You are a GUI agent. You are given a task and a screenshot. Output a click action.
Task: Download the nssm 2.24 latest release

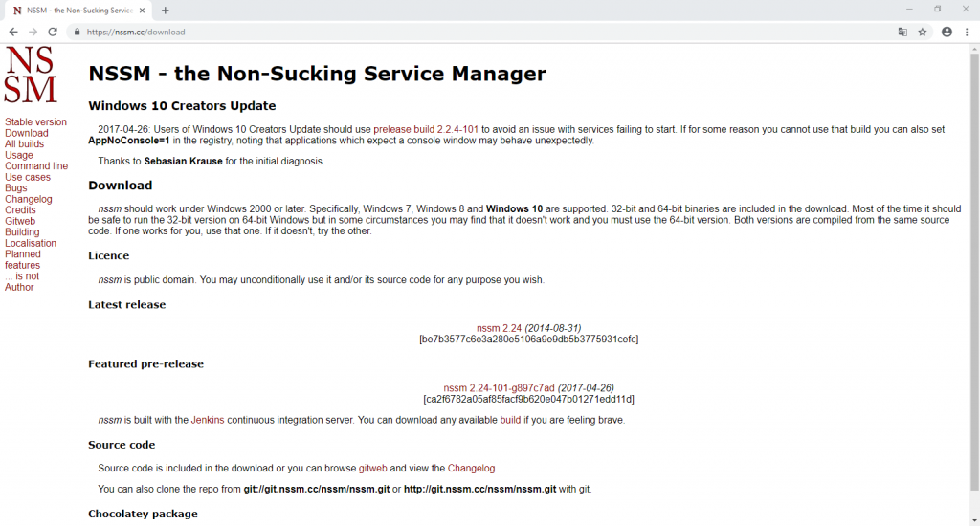[499, 328]
